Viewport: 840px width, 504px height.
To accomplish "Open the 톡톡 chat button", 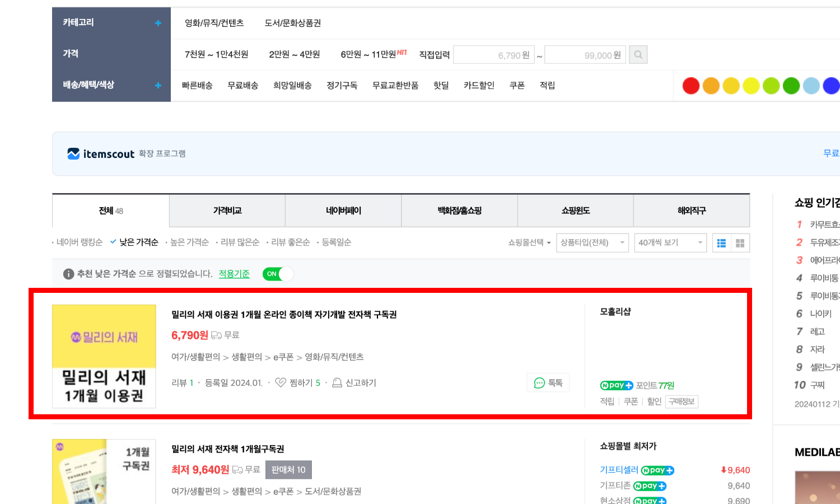I will click(548, 382).
